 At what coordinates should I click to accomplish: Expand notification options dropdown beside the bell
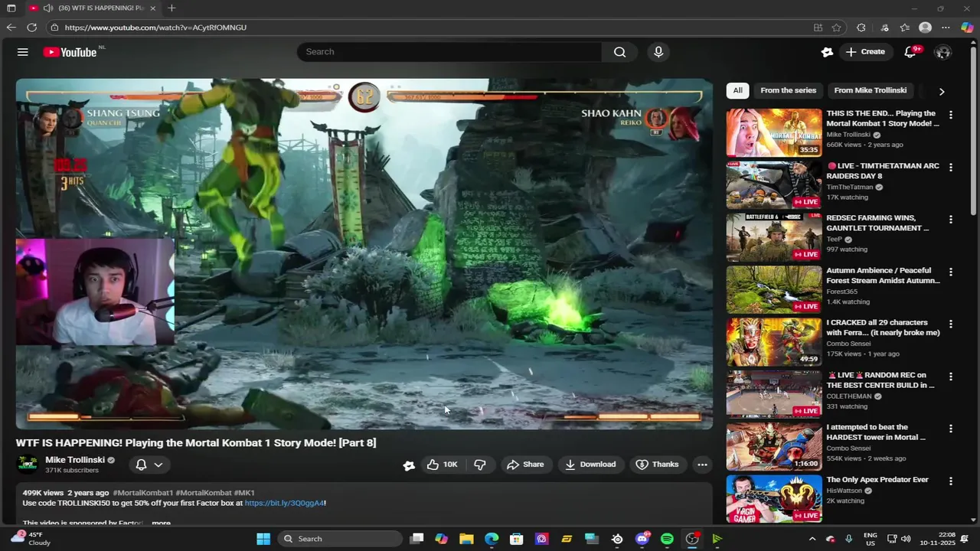click(158, 465)
